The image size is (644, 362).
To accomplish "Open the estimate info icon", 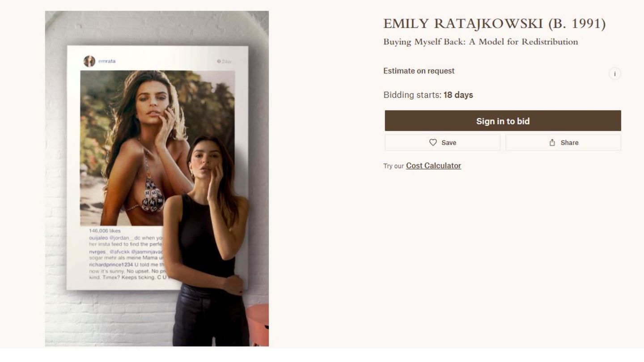I will coord(614,74).
